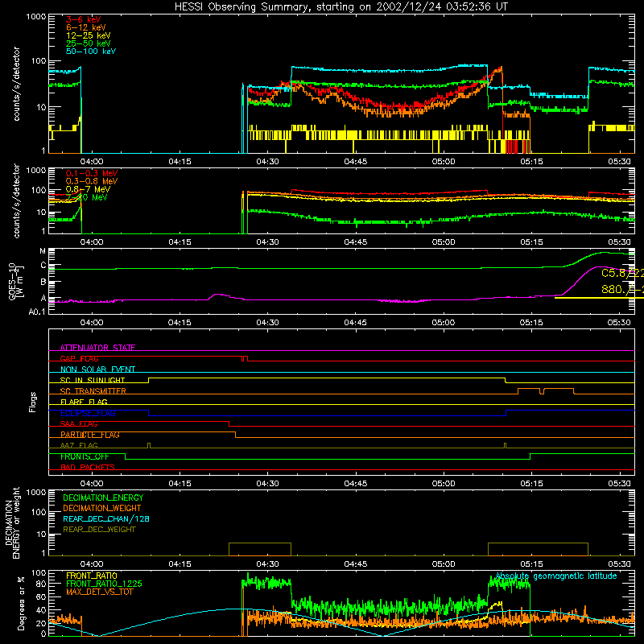Click the GAP_FLAG pulse on the red line
This screenshot has width=644, height=644.
245,358
